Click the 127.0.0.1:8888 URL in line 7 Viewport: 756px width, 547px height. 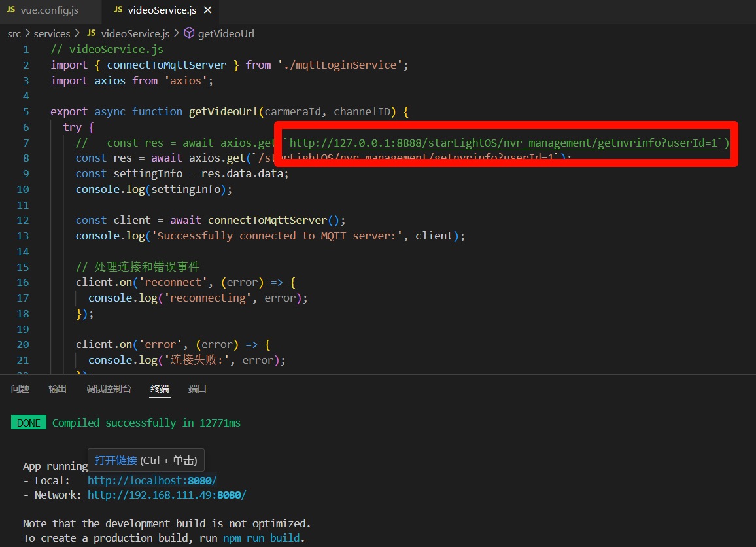pos(504,143)
